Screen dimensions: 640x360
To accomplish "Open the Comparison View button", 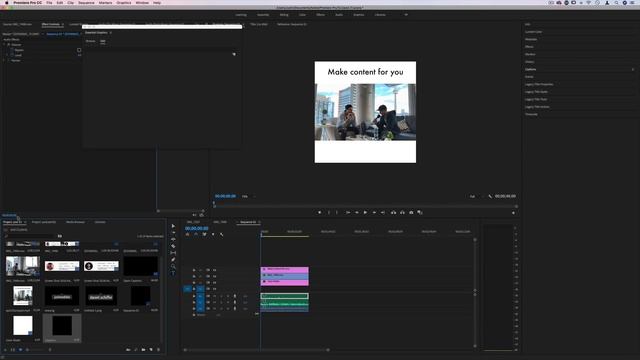I will coord(420,213).
